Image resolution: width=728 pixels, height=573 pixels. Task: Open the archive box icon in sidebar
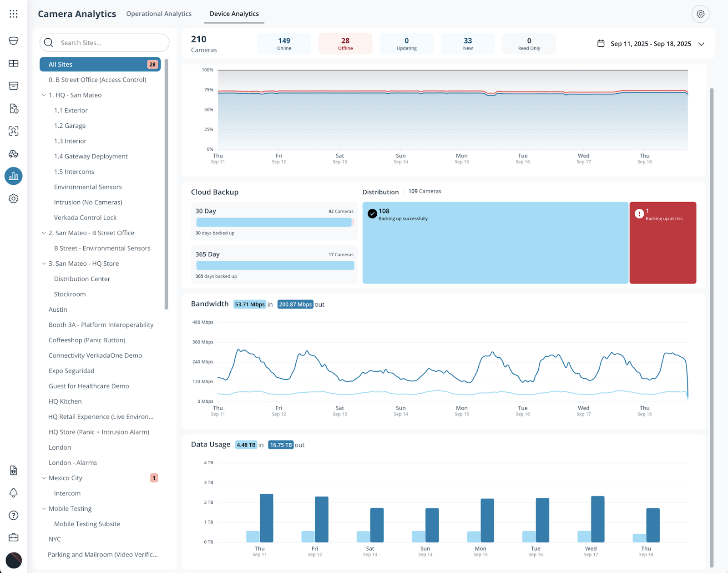coord(14,86)
